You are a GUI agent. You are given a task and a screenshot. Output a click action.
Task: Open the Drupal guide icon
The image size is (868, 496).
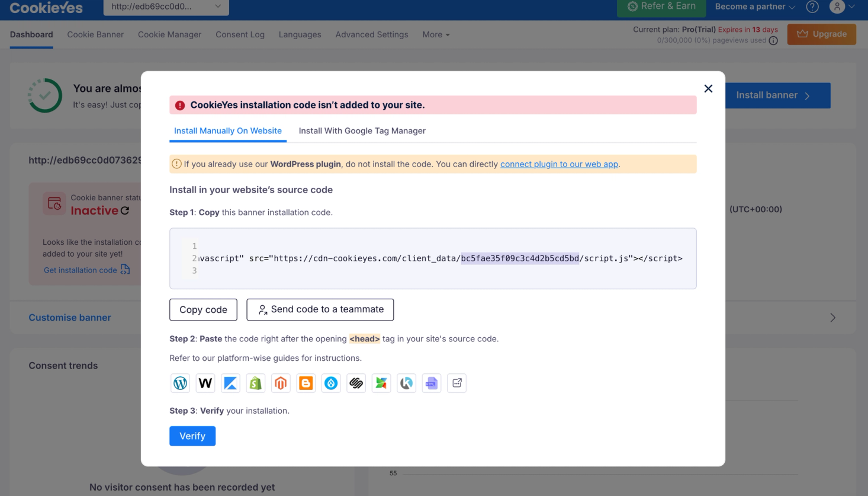tap(331, 383)
